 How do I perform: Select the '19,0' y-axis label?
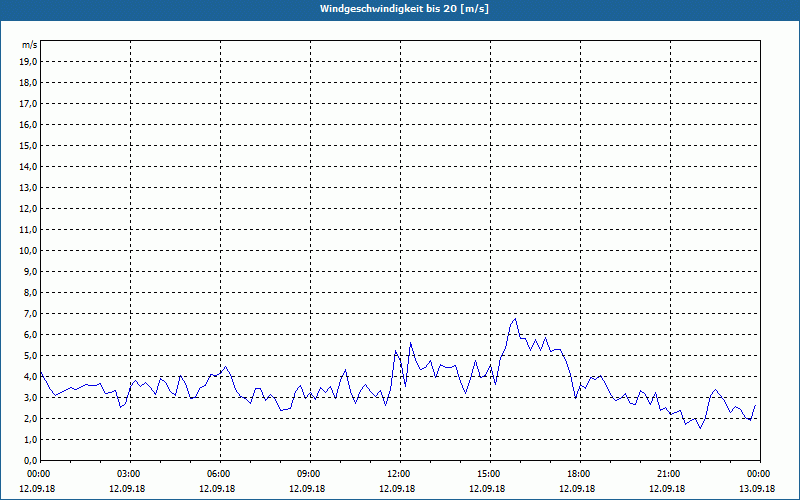(29, 62)
